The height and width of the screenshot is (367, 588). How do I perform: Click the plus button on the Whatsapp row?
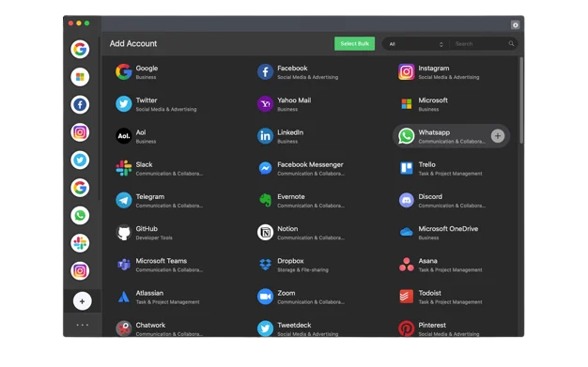[x=498, y=136]
